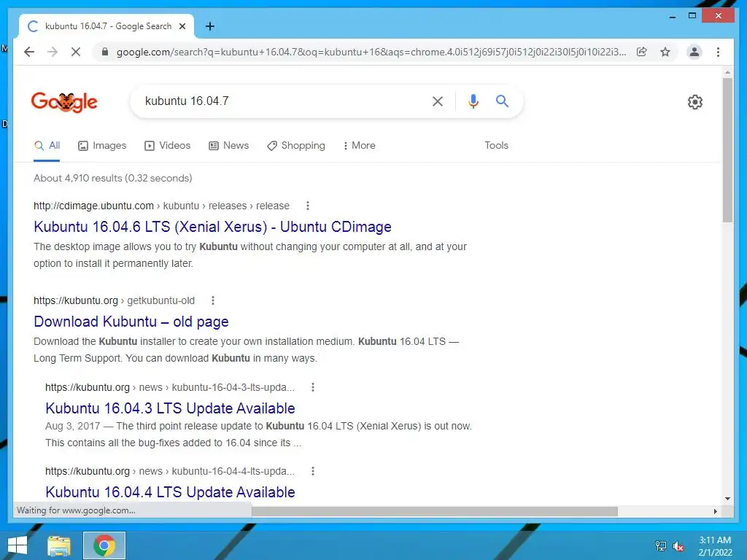The height and width of the screenshot is (560, 747).
Task: Switch to News results
Action: 228,145
